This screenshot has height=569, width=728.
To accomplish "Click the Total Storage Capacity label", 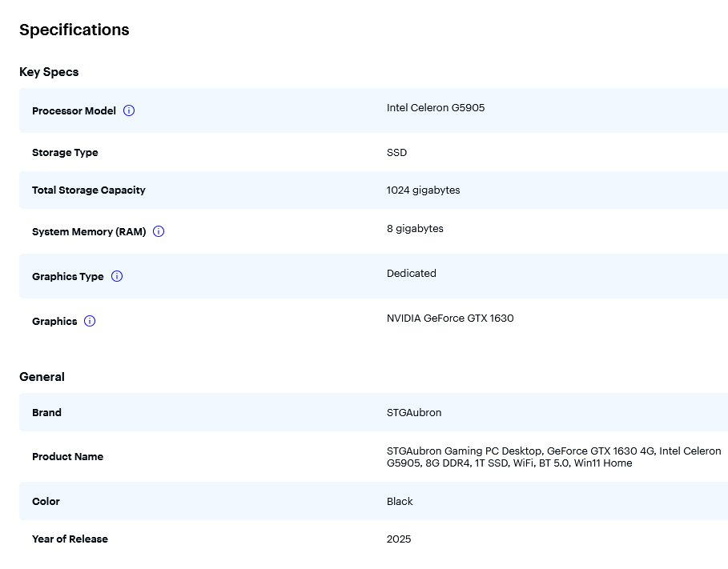I will 89,190.
